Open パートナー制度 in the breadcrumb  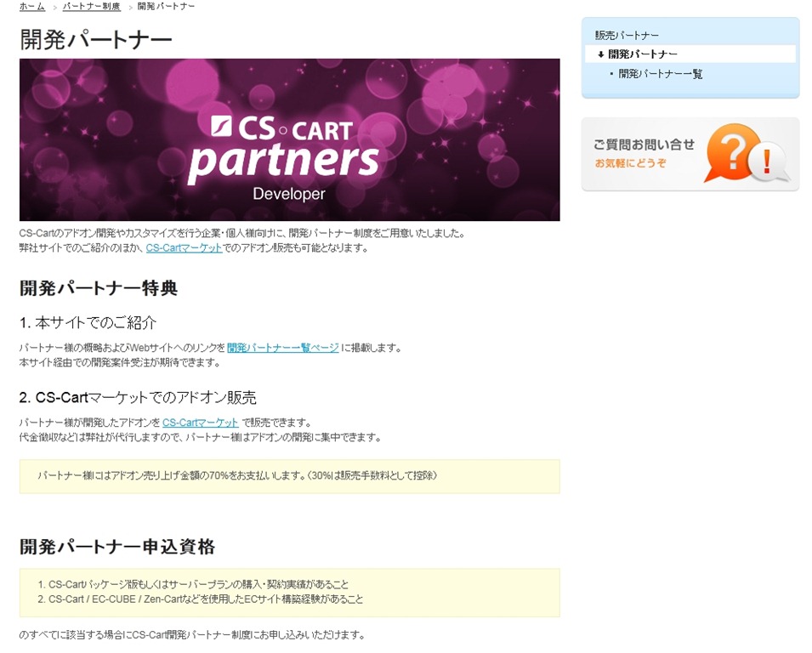coord(91,7)
